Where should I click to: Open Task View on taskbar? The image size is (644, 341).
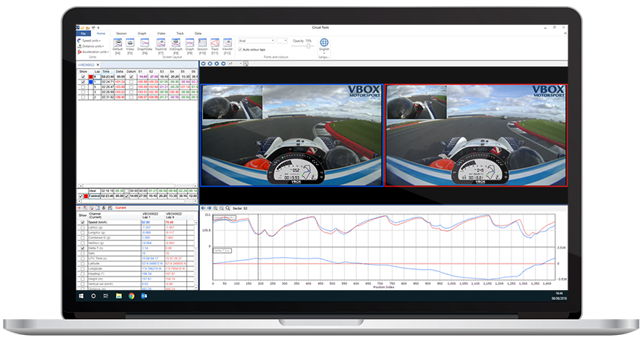105,296
